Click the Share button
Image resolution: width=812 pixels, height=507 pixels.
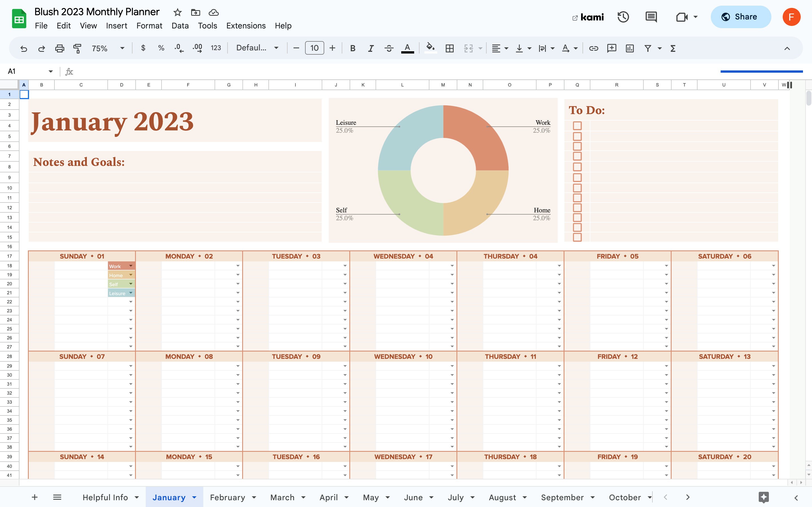pos(741,16)
